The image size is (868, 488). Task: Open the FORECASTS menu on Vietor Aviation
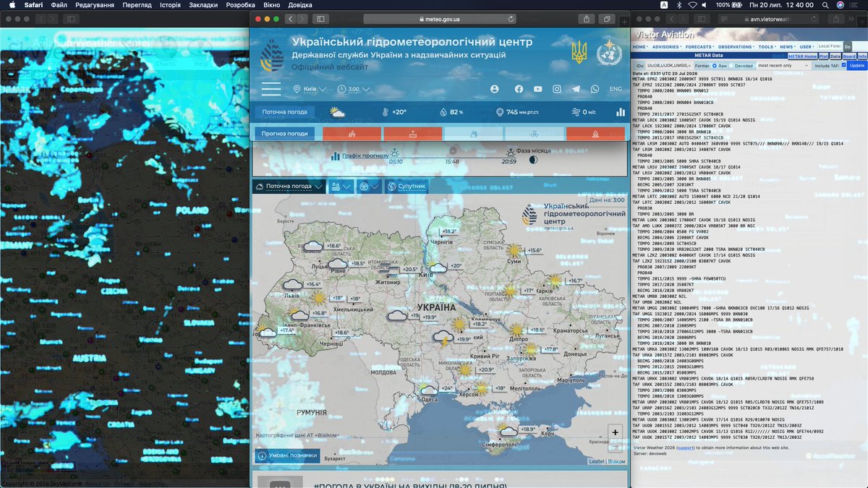tap(699, 46)
